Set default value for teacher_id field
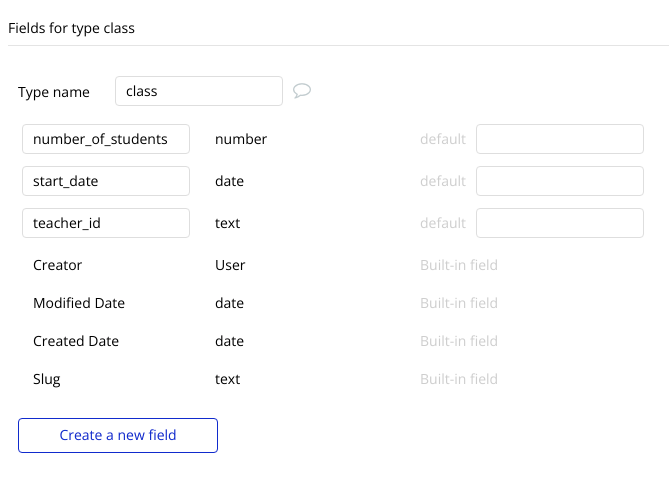This screenshot has width=669, height=482. coord(560,223)
